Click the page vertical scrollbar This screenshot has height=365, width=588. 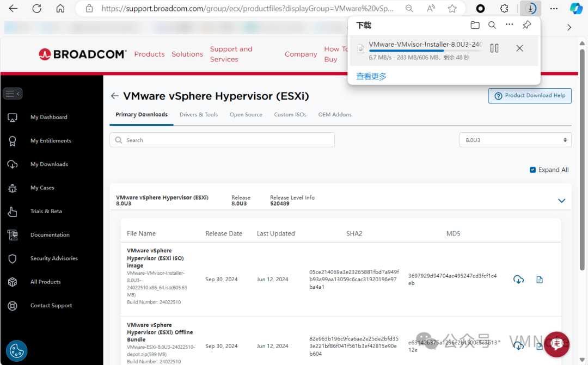pos(582,159)
